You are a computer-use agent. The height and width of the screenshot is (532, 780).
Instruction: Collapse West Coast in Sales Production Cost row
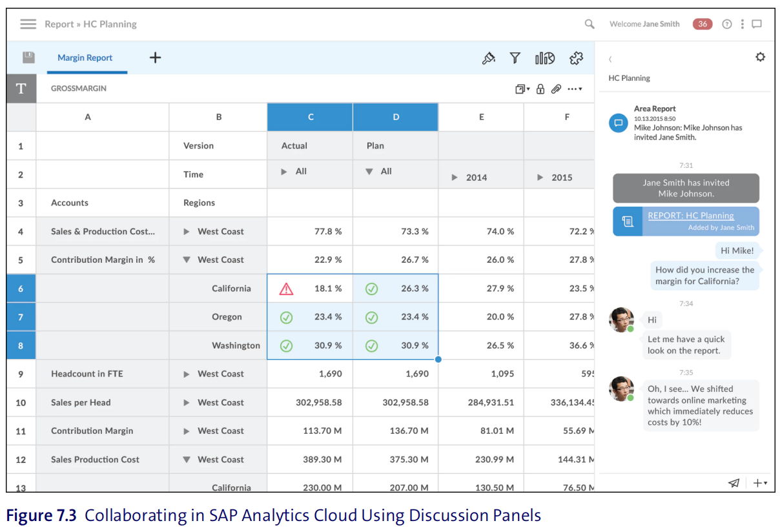187,460
